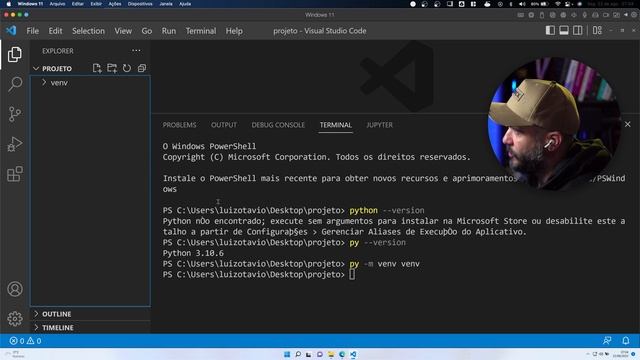The height and width of the screenshot is (360, 640).
Task: Open notifications bell in status bar
Action: (x=626, y=340)
